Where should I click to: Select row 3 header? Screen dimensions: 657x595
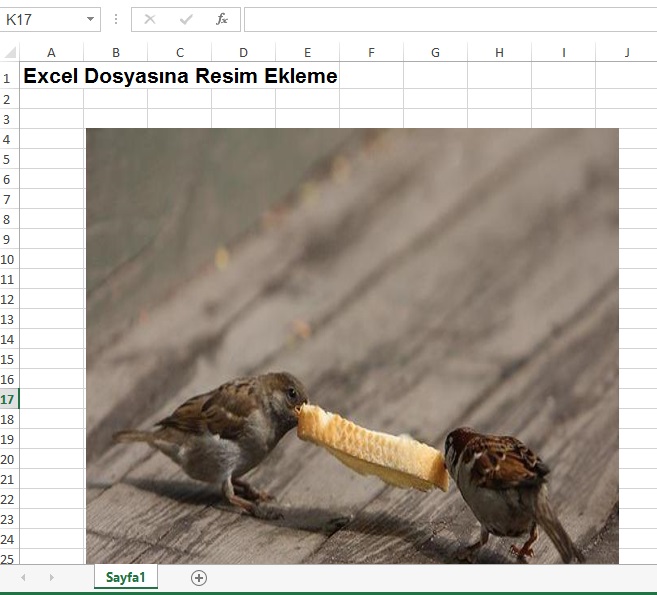click(9, 119)
